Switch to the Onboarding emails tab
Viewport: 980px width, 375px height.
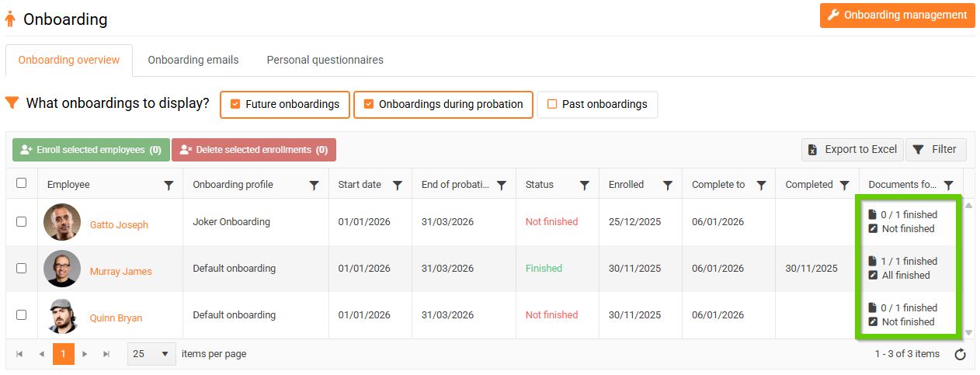tap(193, 60)
